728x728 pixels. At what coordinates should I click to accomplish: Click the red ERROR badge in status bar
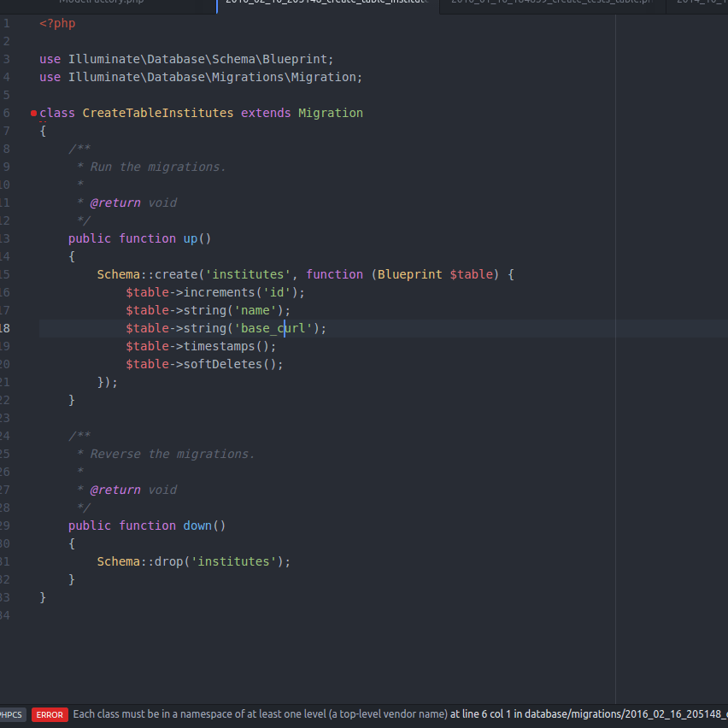pyautogui.click(x=50, y=714)
